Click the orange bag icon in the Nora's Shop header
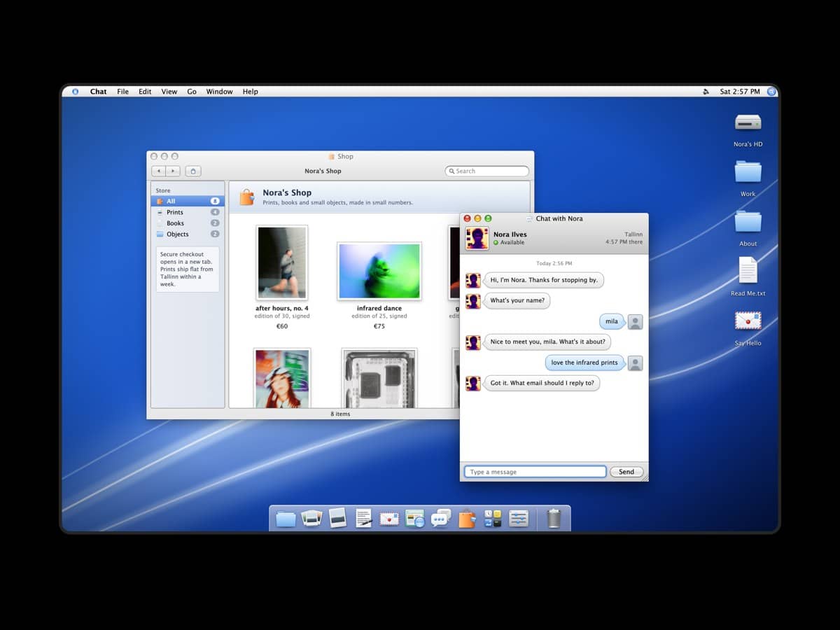This screenshot has height=630, width=840. tap(246, 197)
